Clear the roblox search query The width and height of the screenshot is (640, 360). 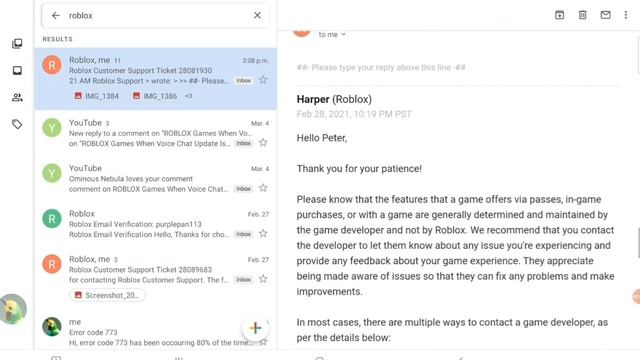coord(257,16)
